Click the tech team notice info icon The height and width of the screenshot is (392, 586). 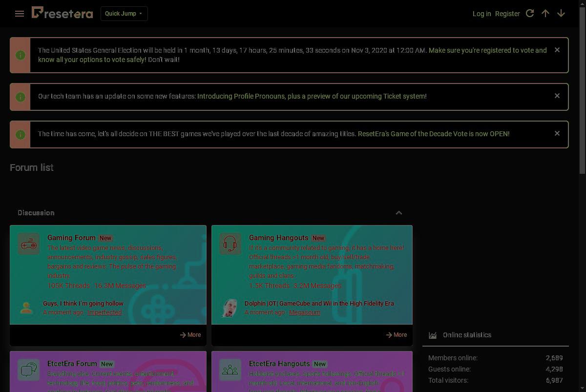(x=21, y=97)
